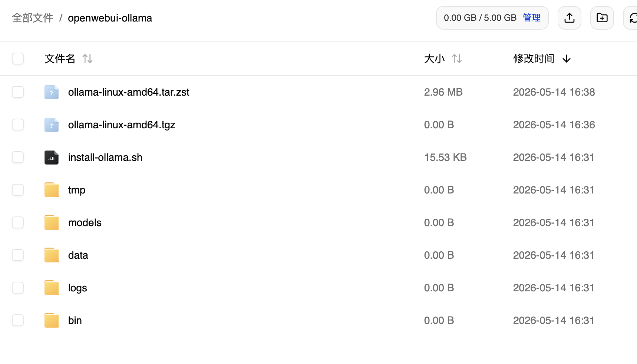Click the bin folder icon
637x364 pixels.
[x=52, y=320]
